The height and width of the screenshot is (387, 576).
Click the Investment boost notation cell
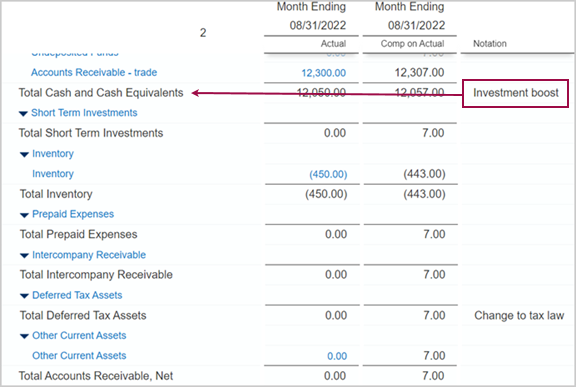point(515,93)
